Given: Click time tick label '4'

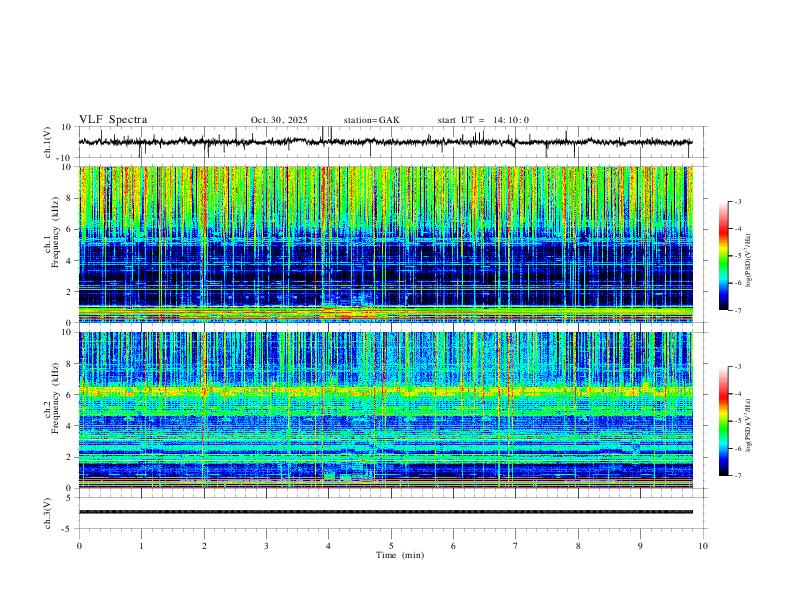Looking at the screenshot, I should click(x=329, y=546).
